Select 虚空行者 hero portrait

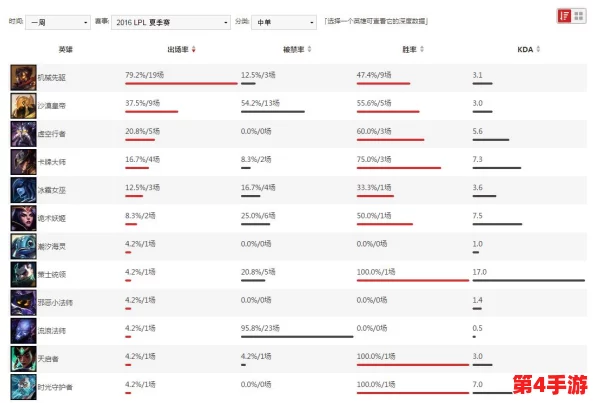click(23, 134)
